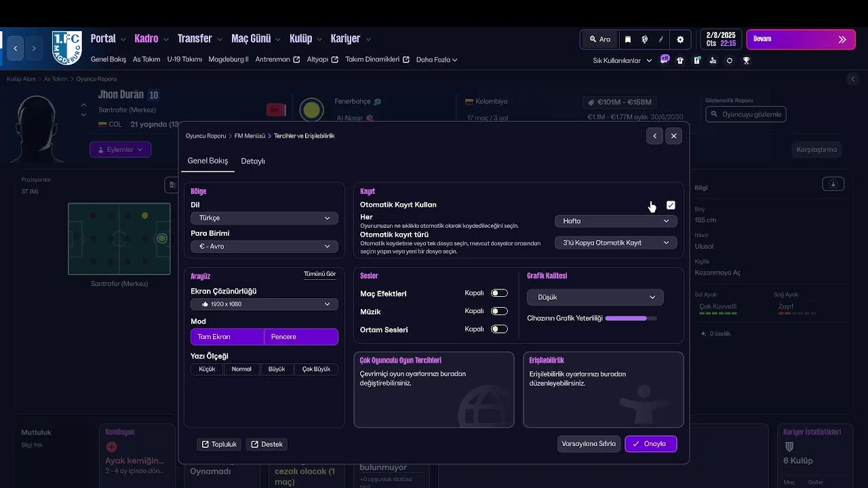Click the Oyuncuyu gözlemle scout button

(x=746, y=114)
